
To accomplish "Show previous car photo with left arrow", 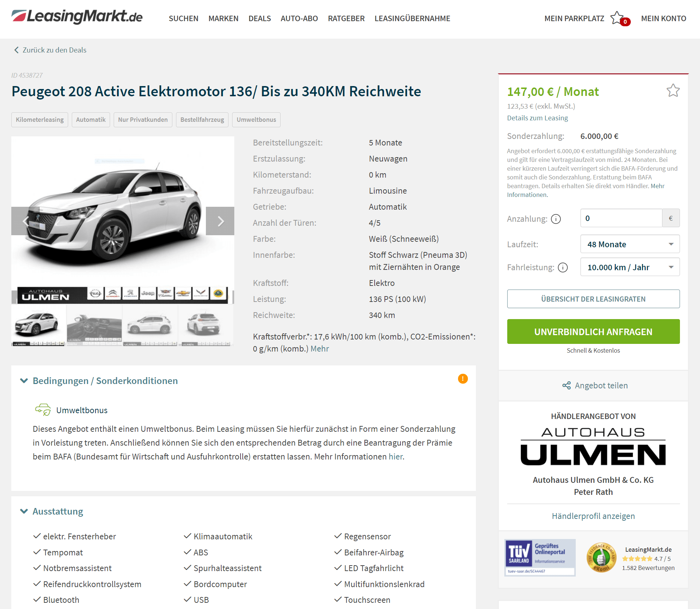I will tap(26, 221).
